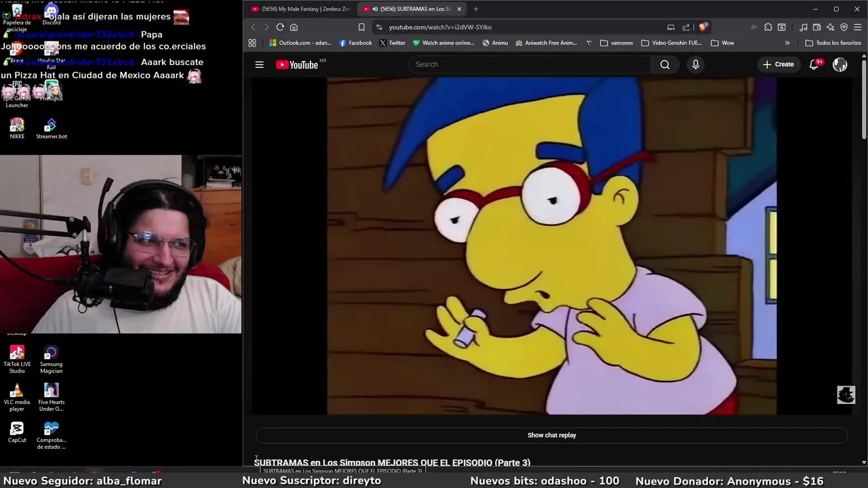Open the TikTok LIVE Studio desktop icon
This screenshot has height=488, width=868.
[x=17, y=359]
